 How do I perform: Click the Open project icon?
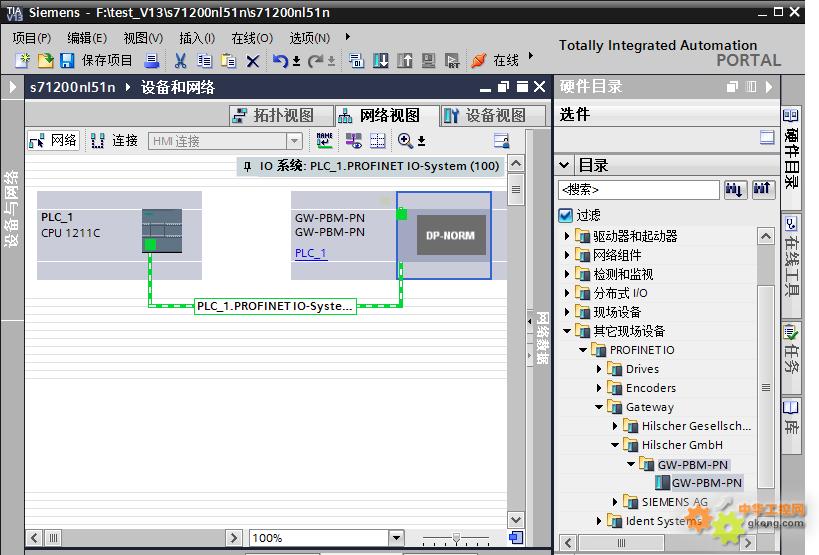tap(45, 61)
